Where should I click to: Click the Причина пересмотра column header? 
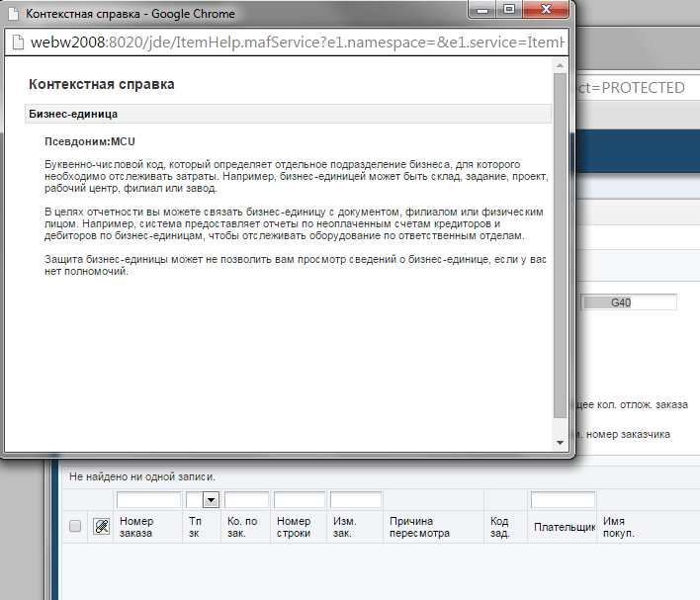pyautogui.click(x=419, y=527)
